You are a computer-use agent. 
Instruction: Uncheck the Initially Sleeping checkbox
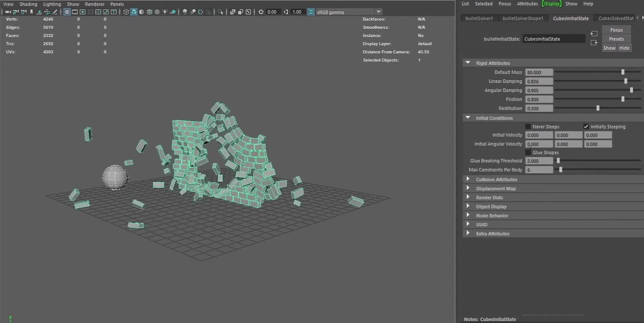click(586, 127)
